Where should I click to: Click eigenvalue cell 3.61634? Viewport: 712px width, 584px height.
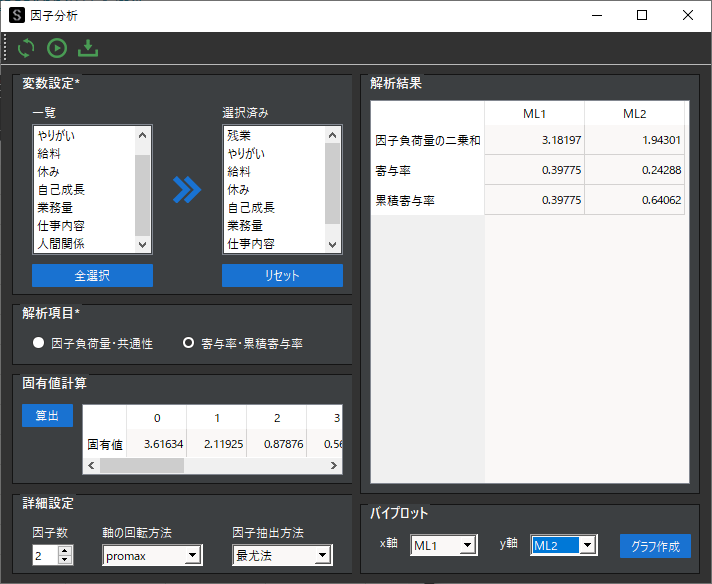coord(157,444)
